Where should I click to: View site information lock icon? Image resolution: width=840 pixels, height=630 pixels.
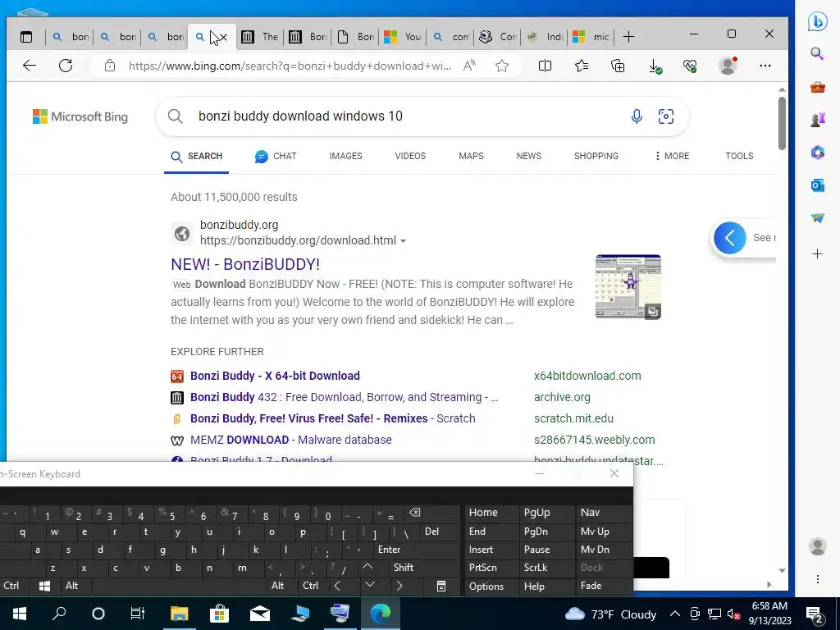110,66
